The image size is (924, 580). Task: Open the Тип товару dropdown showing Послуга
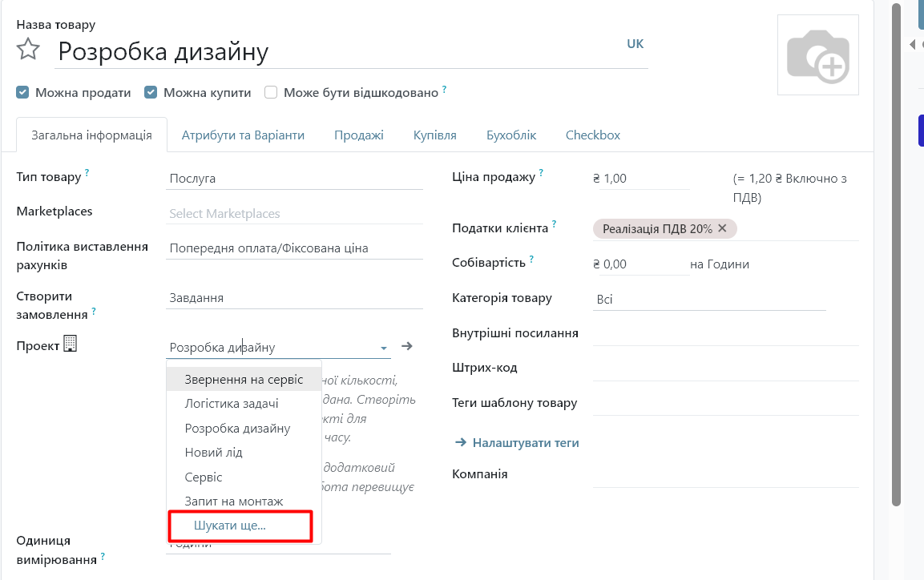click(x=295, y=179)
